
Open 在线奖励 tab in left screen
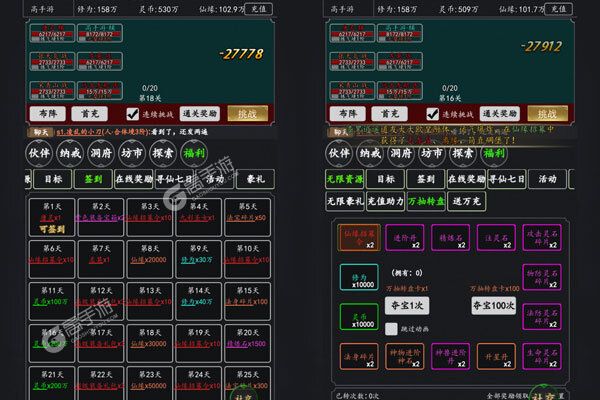134,179
